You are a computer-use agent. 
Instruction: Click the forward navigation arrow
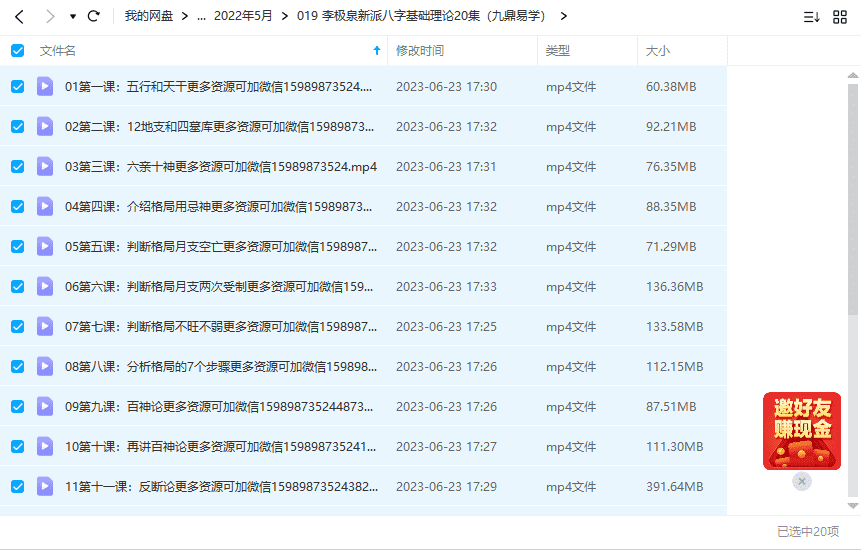click(x=50, y=16)
